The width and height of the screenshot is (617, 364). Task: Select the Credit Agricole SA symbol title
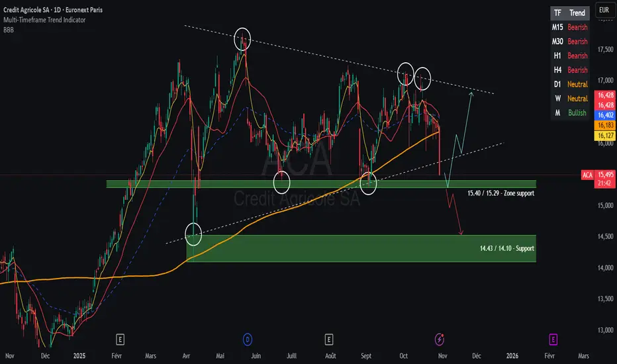[53, 10]
